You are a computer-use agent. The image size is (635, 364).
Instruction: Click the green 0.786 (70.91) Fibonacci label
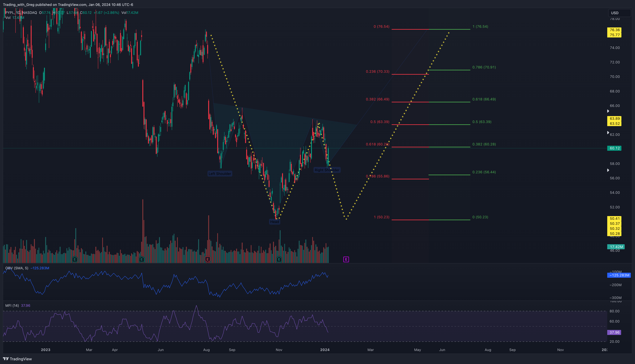point(484,67)
